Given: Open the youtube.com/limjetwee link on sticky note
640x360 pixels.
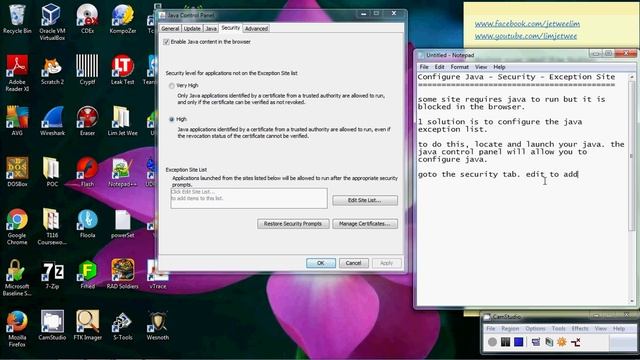Looking at the screenshot, I should pyautogui.click(x=526, y=36).
